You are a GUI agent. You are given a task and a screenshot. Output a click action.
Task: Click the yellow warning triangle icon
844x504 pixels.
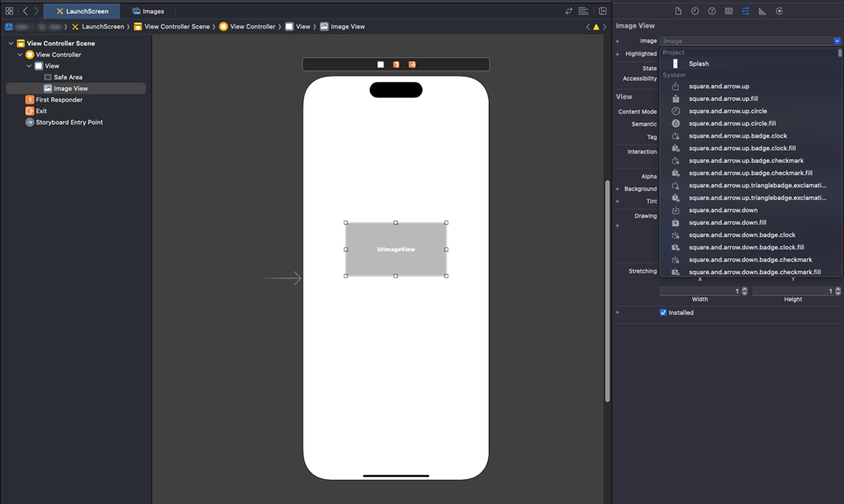tap(596, 27)
